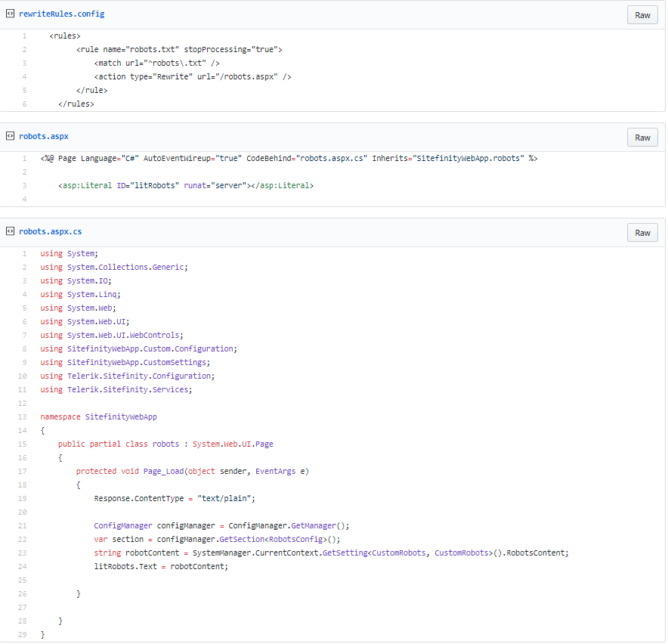The width and height of the screenshot is (668, 644).
Task: Click the code file icon beside rewriteRules.config
Action: coord(11,14)
